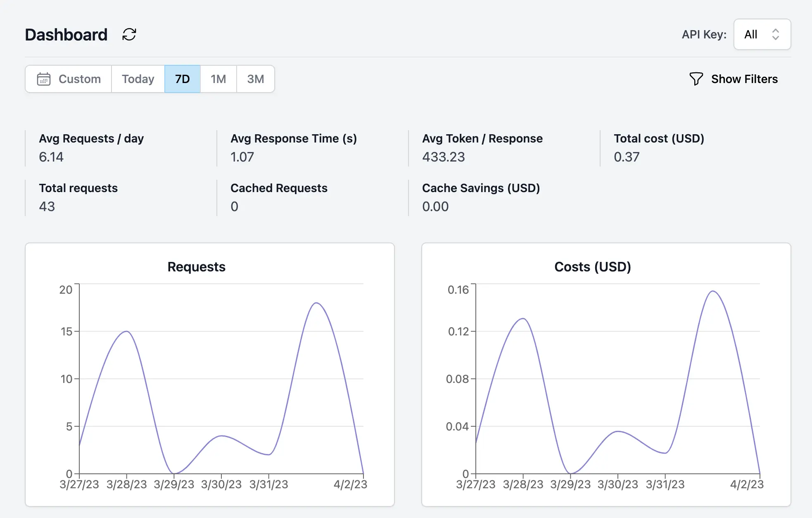This screenshot has height=518, width=812.
Task: Click the stepper arrows in the API Key selector
Action: click(776, 34)
